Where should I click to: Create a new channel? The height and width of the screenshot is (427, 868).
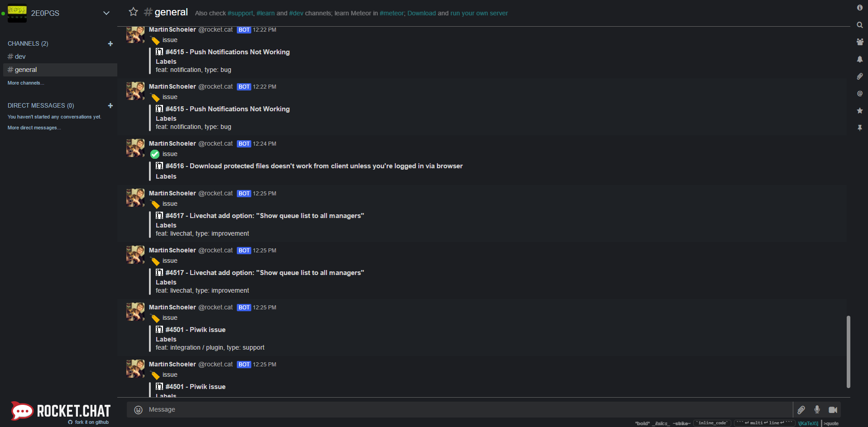[x=110, y=43]
